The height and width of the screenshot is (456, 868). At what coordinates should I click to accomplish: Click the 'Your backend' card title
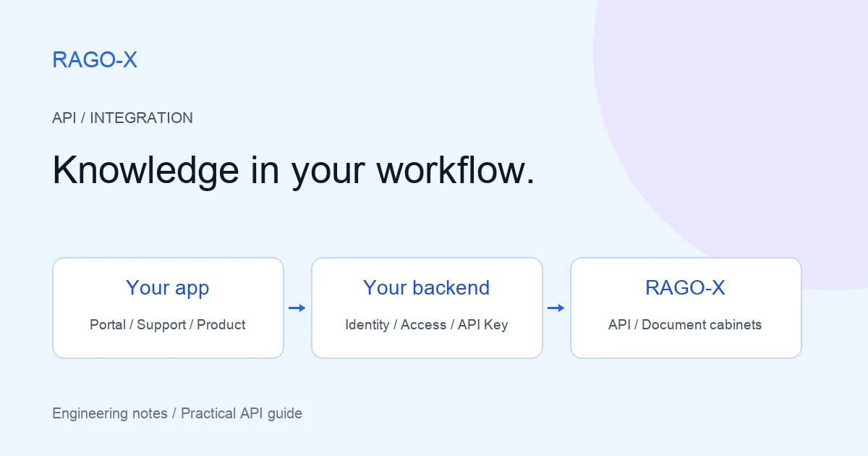427,287
